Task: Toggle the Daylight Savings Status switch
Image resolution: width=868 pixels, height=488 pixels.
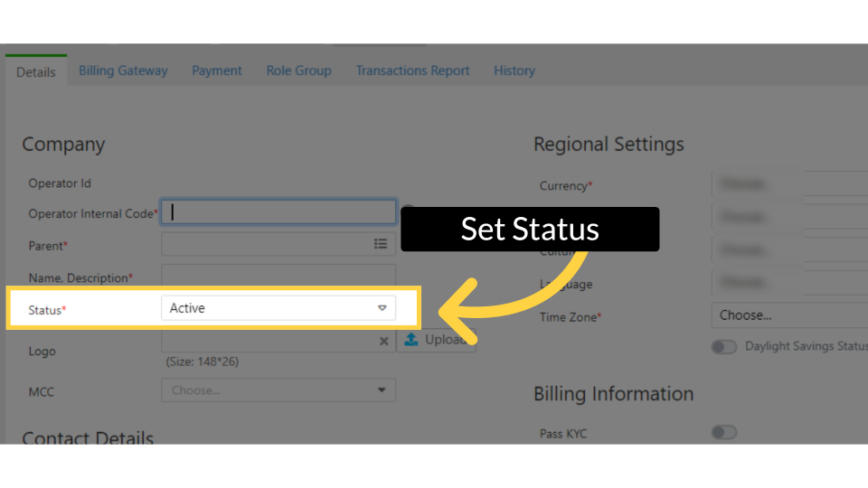Action: tap(723, 347)
